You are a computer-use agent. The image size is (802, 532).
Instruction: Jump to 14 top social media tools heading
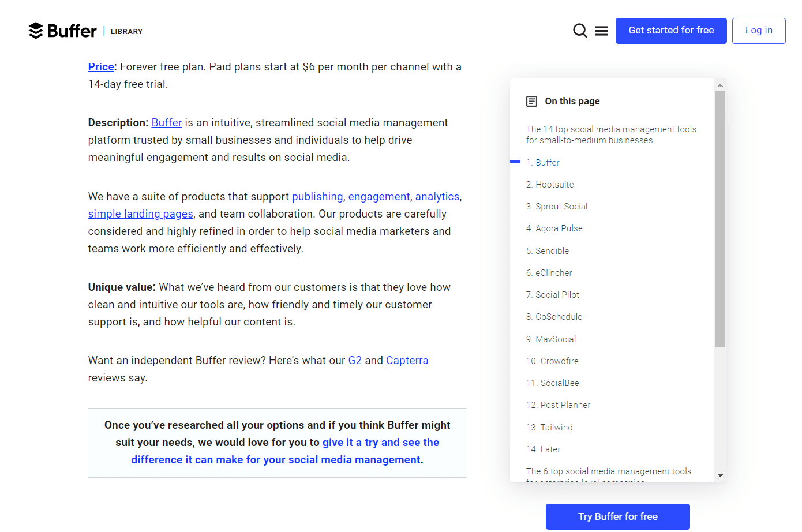pos(611,134)
